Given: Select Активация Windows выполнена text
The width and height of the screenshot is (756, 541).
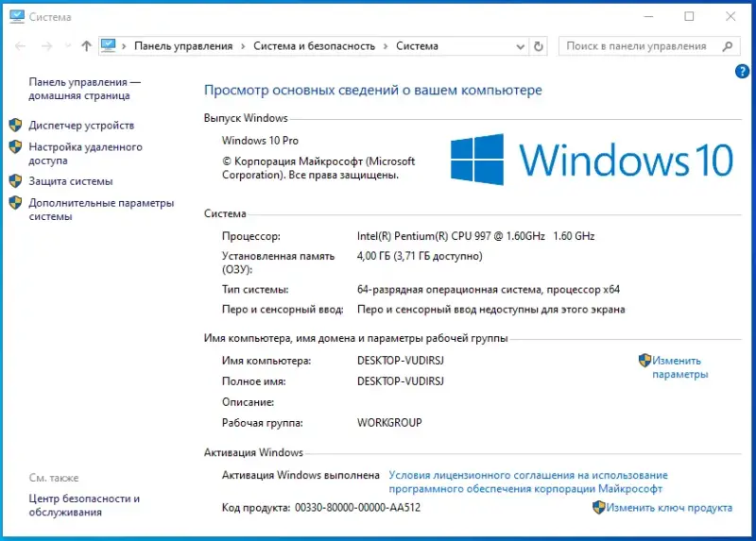Looking at the screenshot, I should 301,476.
